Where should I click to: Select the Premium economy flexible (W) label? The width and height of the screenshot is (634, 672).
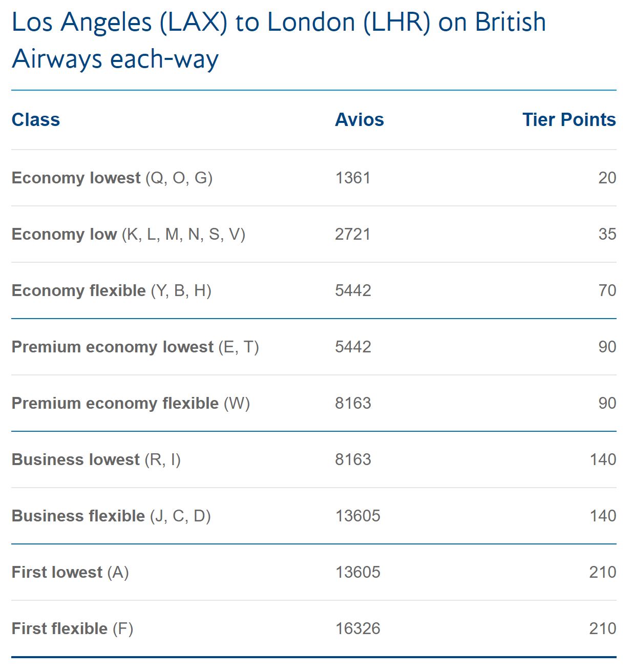click(131, 404)
